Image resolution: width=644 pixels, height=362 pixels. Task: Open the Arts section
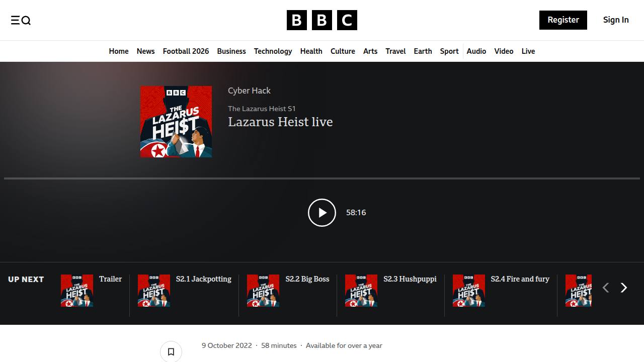370,51
